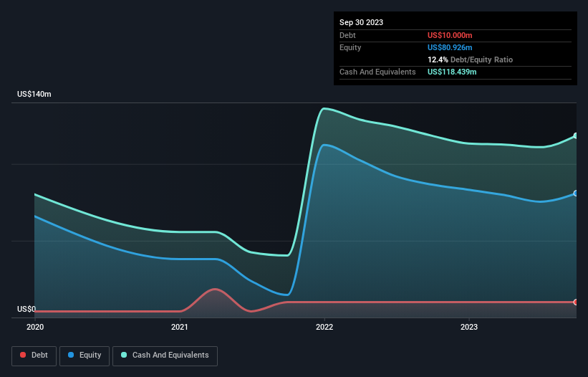Screen dimensions: 588x377
Task: Click the 2022 x-axis label
Action: coord(324,327)
